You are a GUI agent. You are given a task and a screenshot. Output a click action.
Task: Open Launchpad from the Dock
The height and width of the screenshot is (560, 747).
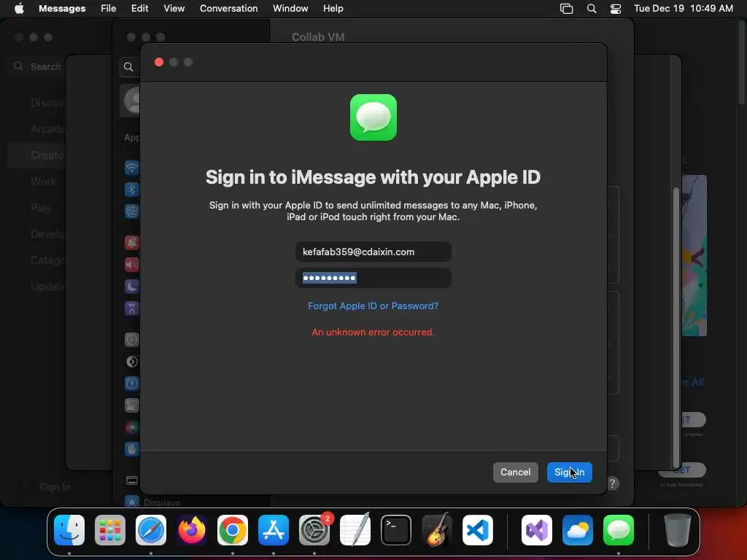[110, 529]
